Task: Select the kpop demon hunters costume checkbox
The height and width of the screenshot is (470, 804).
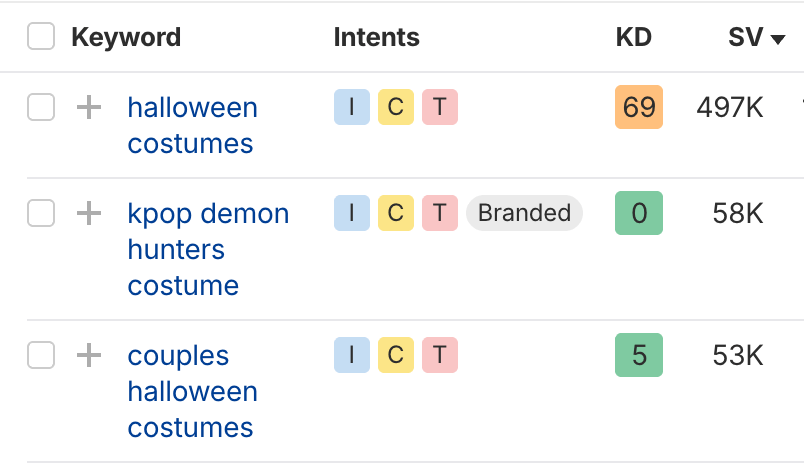Action: tap(41, 213)
